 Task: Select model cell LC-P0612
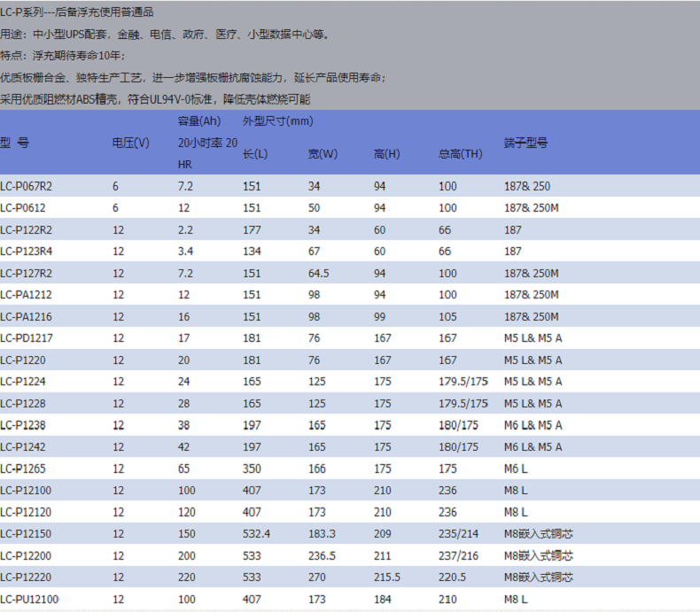pos(23,208)
